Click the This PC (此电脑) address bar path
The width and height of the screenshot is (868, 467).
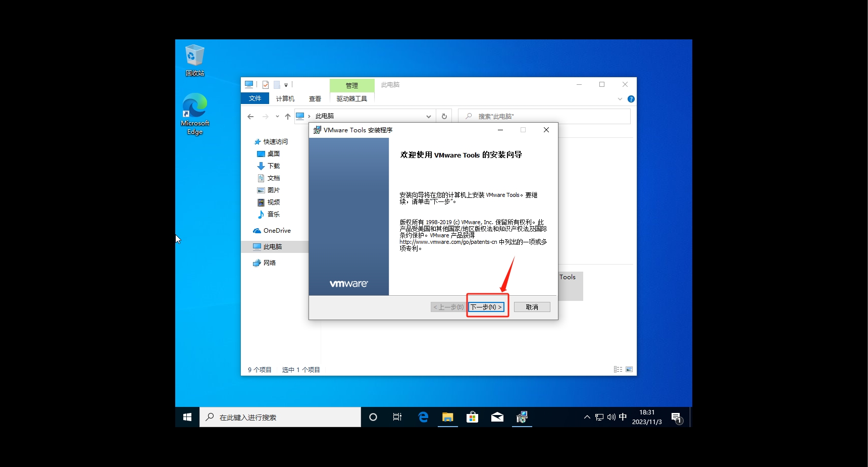pyautogui.click(x=325, y=116)
